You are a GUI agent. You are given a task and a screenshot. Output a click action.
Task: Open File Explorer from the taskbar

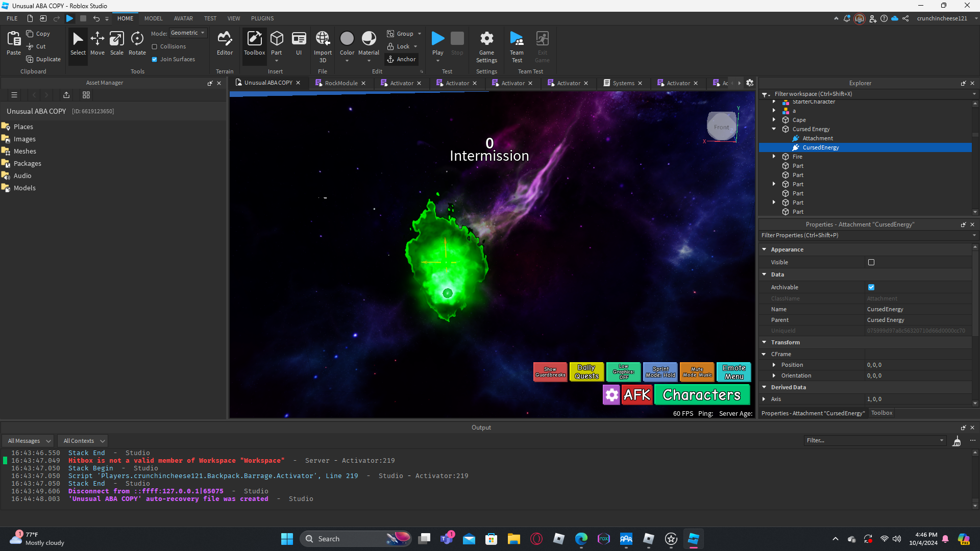point(513,539)
